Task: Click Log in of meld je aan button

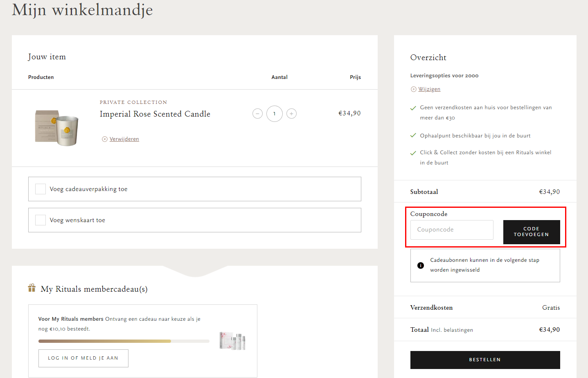Action: [x=83, y=358]
